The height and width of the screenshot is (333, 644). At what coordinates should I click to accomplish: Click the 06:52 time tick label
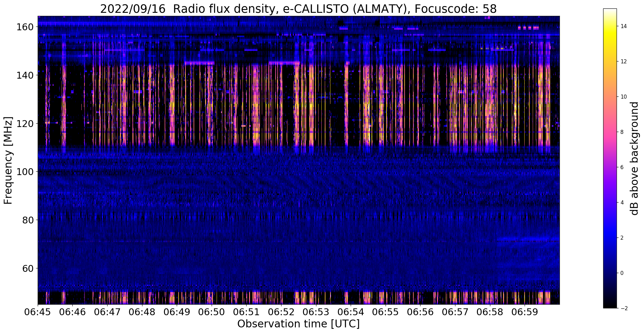pos(281,312)
